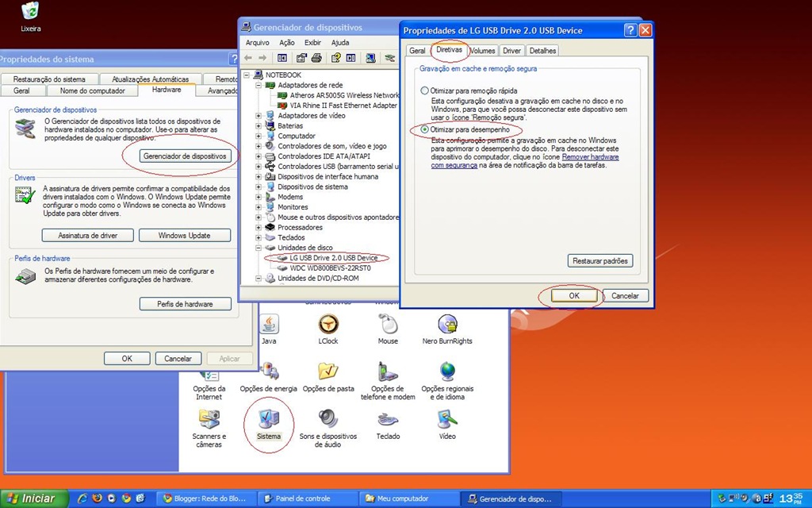Open the Properties toolbar icon in Device Manager

click(x=301, y=58)
